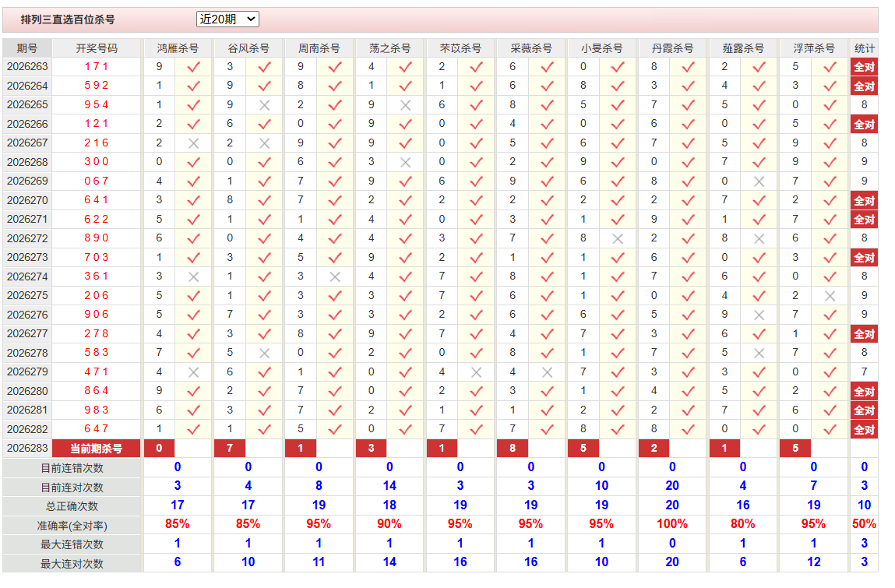895x588 pixels.
Task: Click the red current kill number 8 under 采薇杀号
Action: (x=513, y=449)
